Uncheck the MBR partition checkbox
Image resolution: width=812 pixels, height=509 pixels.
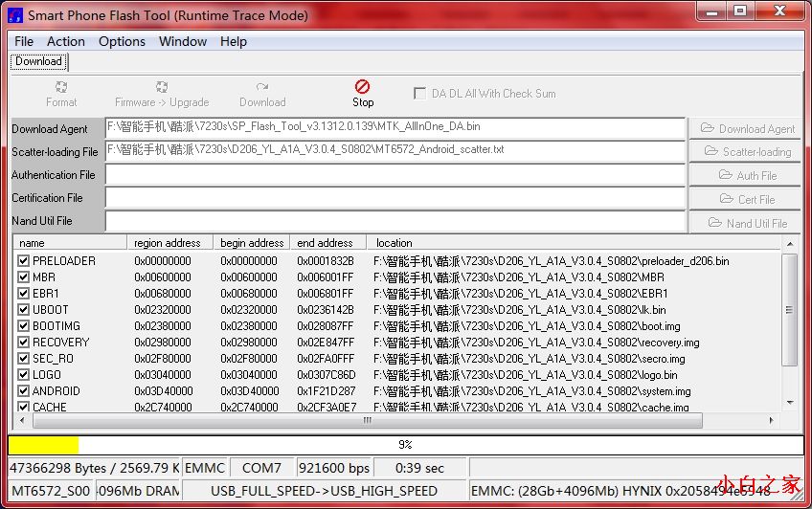point(23,277)
